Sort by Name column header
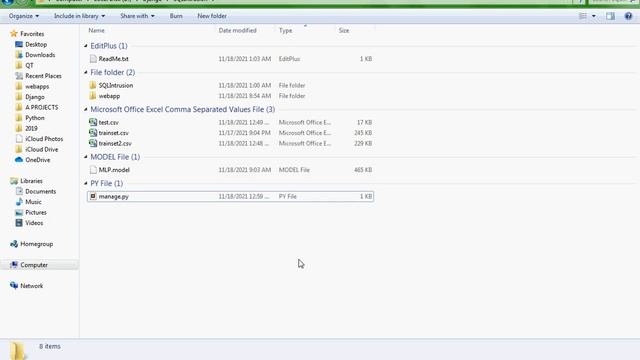Screen dimensions: 640x360 point(97,31)
